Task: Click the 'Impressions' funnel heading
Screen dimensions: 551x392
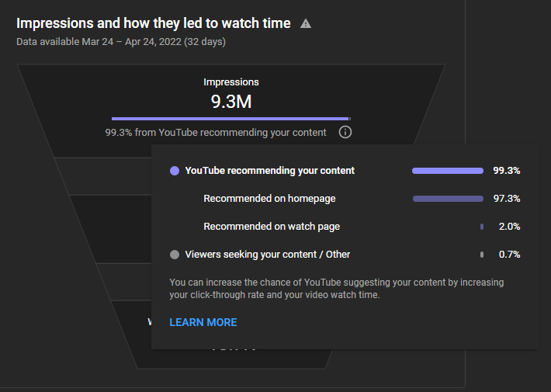Action: pyautogui.click(x=231, y=82)
